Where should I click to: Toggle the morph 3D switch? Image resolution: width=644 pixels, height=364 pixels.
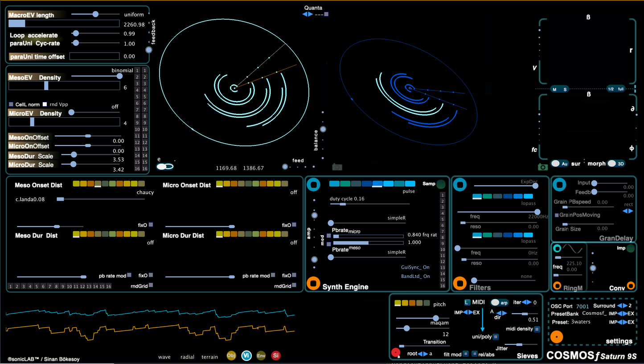coord(615,164)
